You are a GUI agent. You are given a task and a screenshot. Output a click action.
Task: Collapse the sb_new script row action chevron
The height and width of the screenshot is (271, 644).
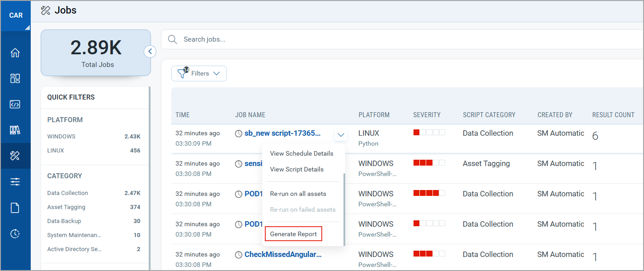[341, 135]
